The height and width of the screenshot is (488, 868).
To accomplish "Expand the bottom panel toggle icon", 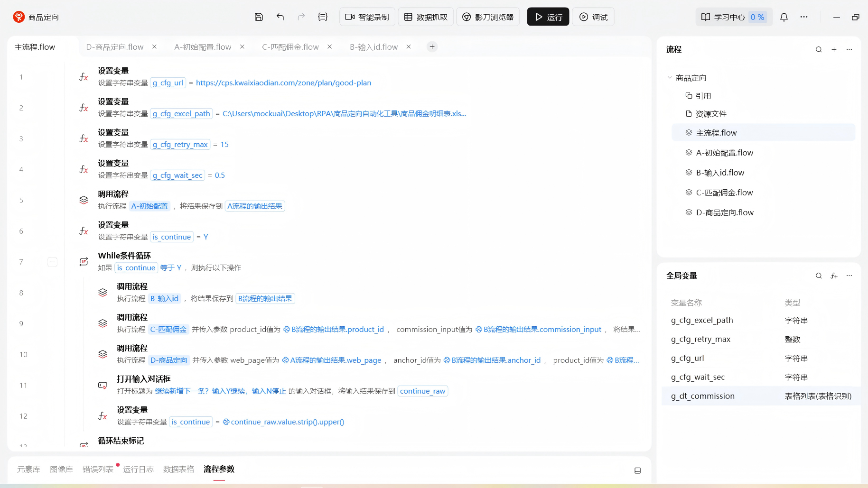I will (x=637, y=470).
